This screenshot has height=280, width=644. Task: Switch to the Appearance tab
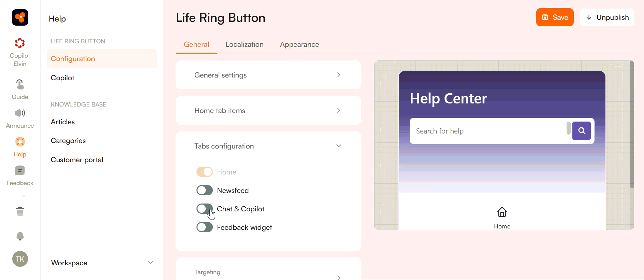[x=299, y=44]
